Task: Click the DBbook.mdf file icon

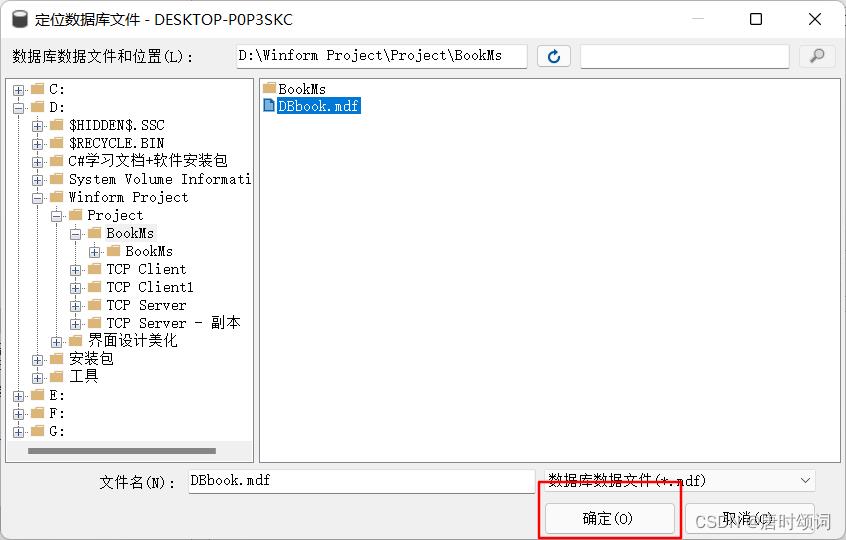Action: pyautogui.click(x=269, y=105)
